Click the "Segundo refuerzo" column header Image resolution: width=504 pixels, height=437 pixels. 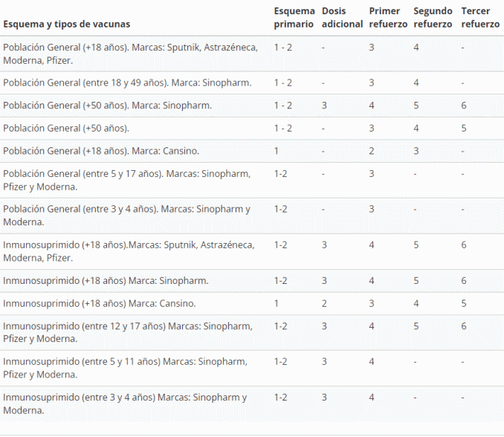pos(433,18)
